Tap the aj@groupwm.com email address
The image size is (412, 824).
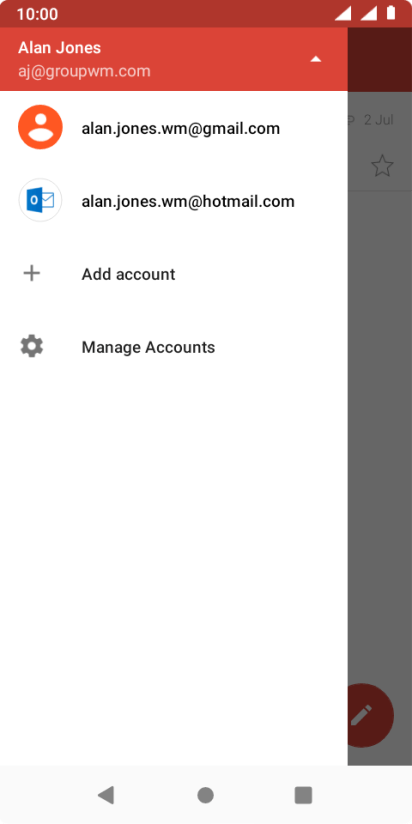coord(84,71)
